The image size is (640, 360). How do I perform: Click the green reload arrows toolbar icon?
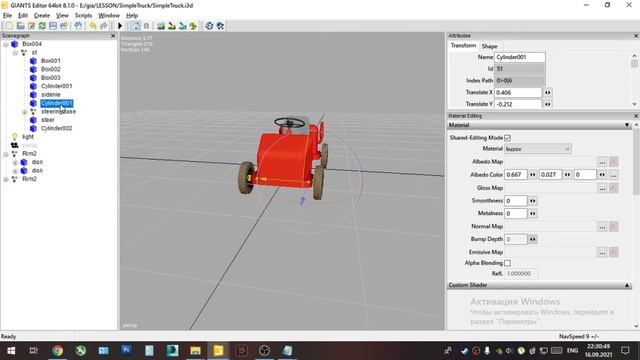pyautogui.click(x=42, y=26)
